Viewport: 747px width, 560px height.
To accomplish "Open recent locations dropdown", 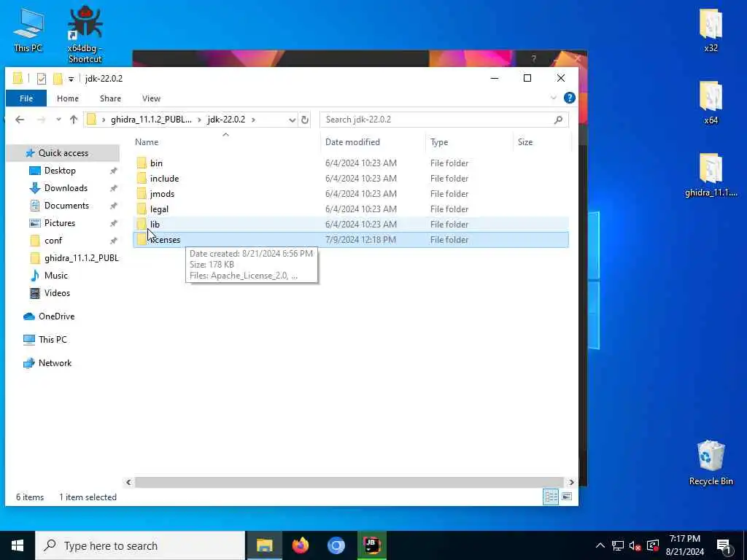I will [x=58, y=120].
